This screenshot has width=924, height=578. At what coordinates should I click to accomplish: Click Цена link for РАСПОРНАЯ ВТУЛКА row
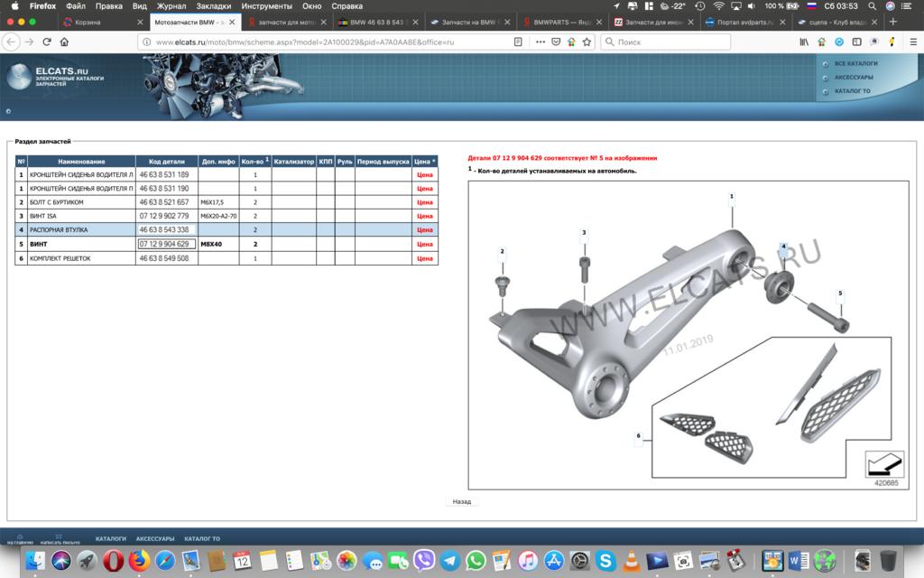click(425, 230)
